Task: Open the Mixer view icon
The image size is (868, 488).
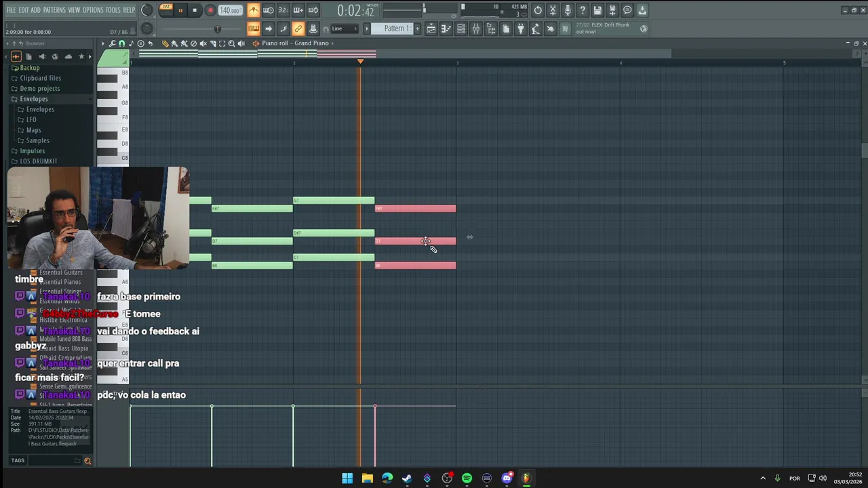Action: click(x=476, y=28)
